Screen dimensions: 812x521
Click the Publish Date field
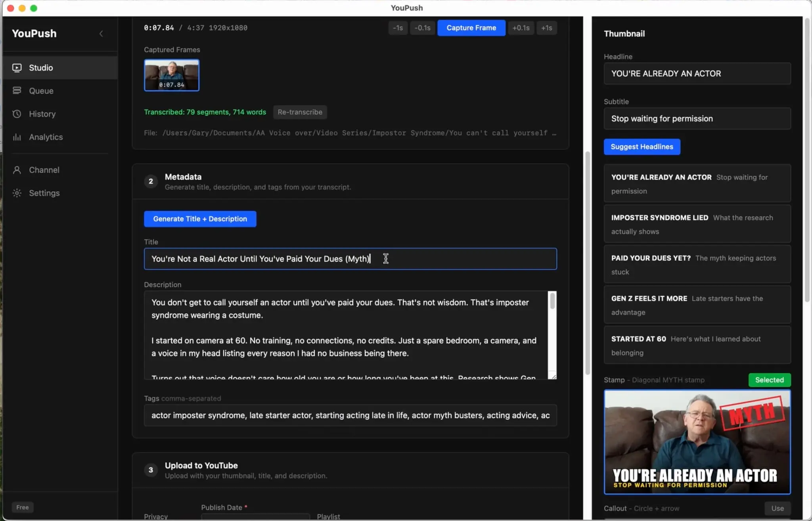pyautogui.click(x=255, y=517)
